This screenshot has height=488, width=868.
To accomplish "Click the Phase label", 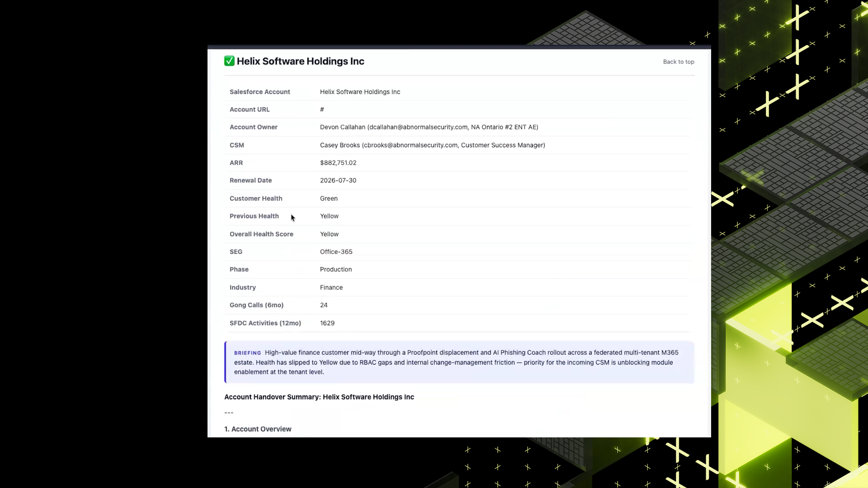I will [x=239, y=269].
